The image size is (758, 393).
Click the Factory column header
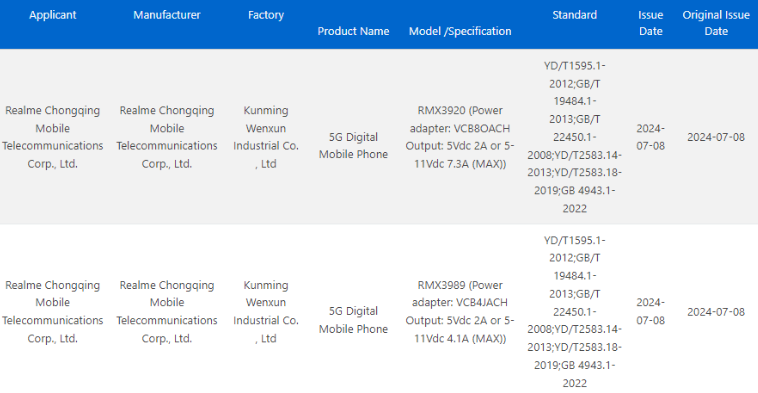point(266,15)
